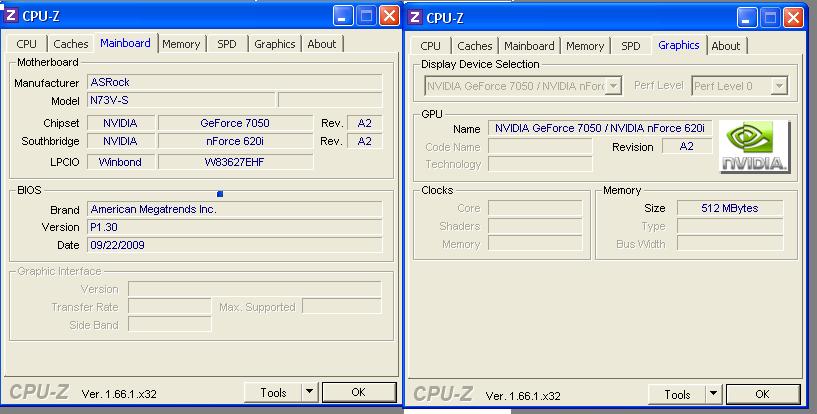Switch to SPD tab in left window
Viewport: 817px width, 414px height.
point(227,44)
